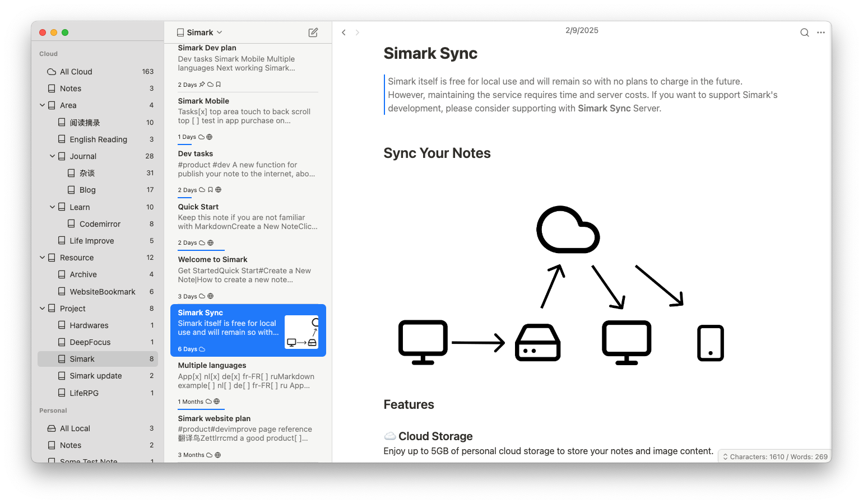Select the DeepFocus notebook
The image size is (863, 504).
(90, 342)
